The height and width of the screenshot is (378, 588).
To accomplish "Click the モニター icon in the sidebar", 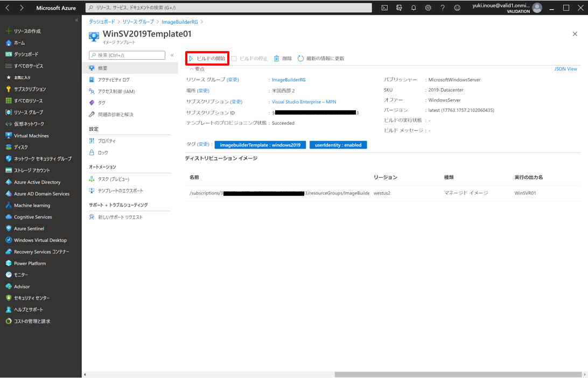I will (9, 275).
